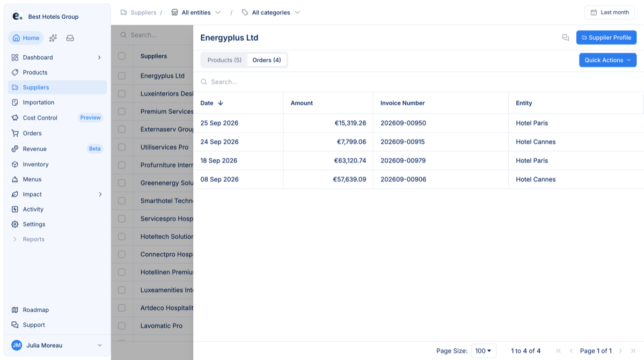Click the Dashboard grid icon in sidebar

pyautogui.click(x=15, y=57)
